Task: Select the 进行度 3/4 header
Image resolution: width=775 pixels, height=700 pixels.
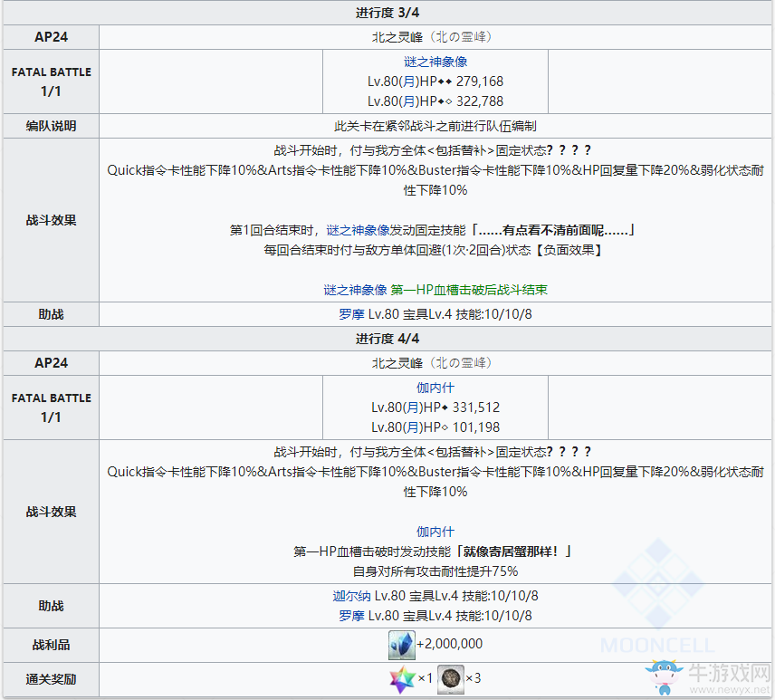Action: click(x=387, y=13)
